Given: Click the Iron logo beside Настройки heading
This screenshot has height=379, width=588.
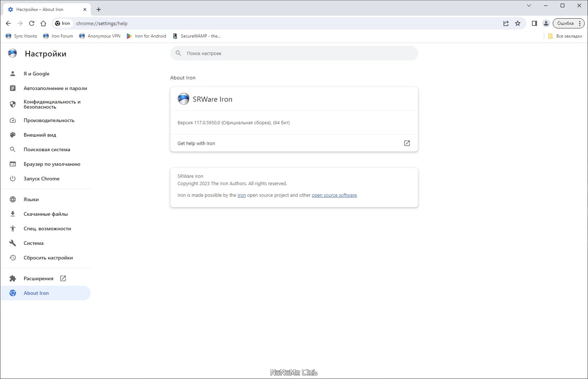Looking at the screenshot, I should click(x=13, y=54).
